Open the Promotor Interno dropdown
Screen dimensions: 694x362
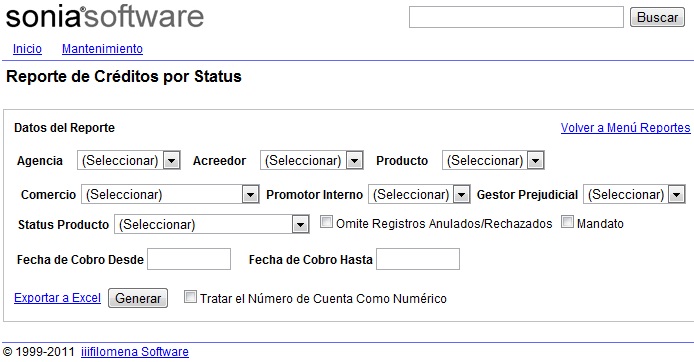pyautogui.click(x=419, y=194)
